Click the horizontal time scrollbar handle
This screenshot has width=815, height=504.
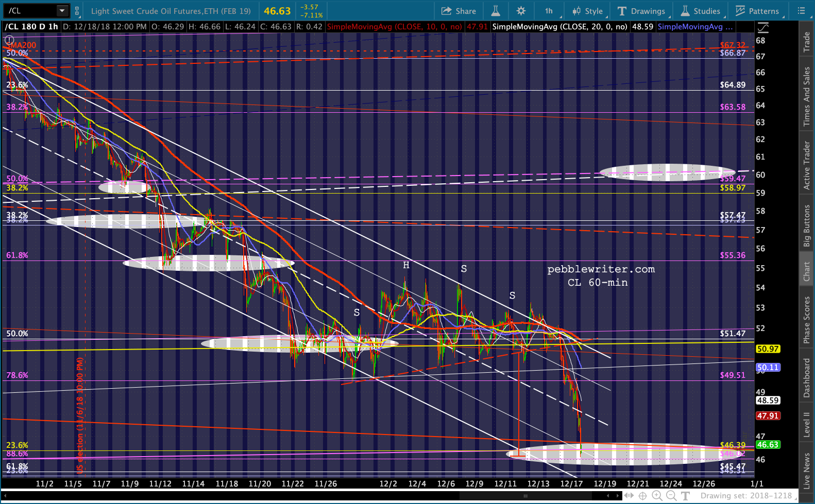coord(525,496)
